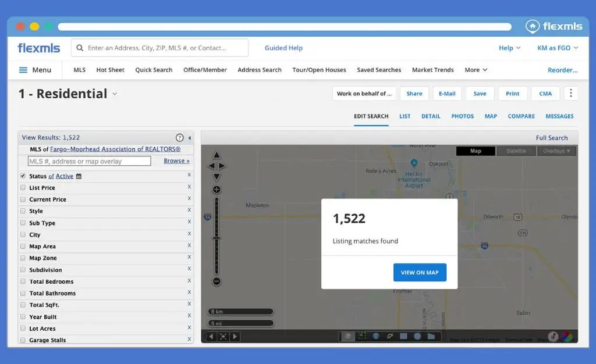Screen dimensions: 596x364
Task: Open the Market Trends menu item
Action: tap(432, 70)
